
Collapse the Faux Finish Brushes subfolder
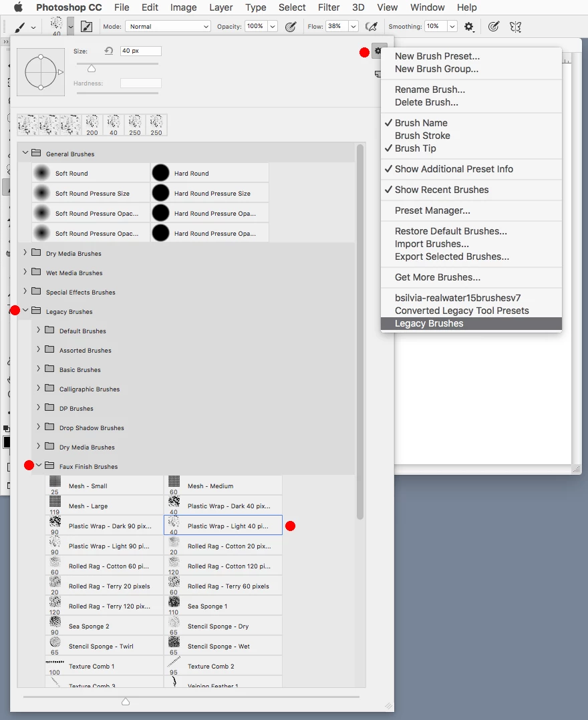39,465
